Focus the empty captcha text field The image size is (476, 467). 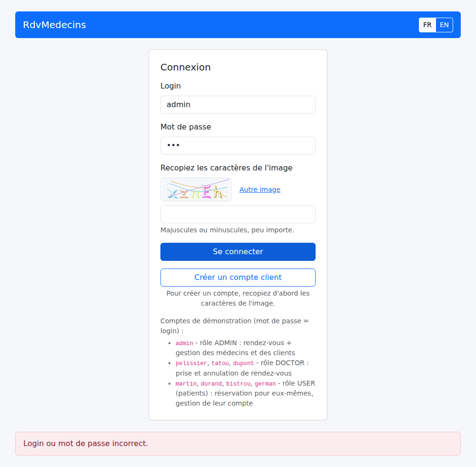[x=238, y=214]
